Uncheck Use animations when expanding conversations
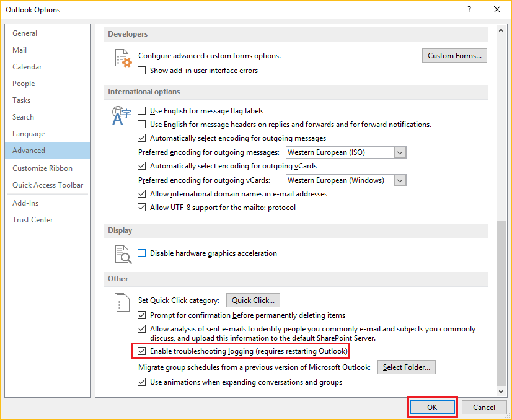512x420 pixels. (x=141, y=382)
